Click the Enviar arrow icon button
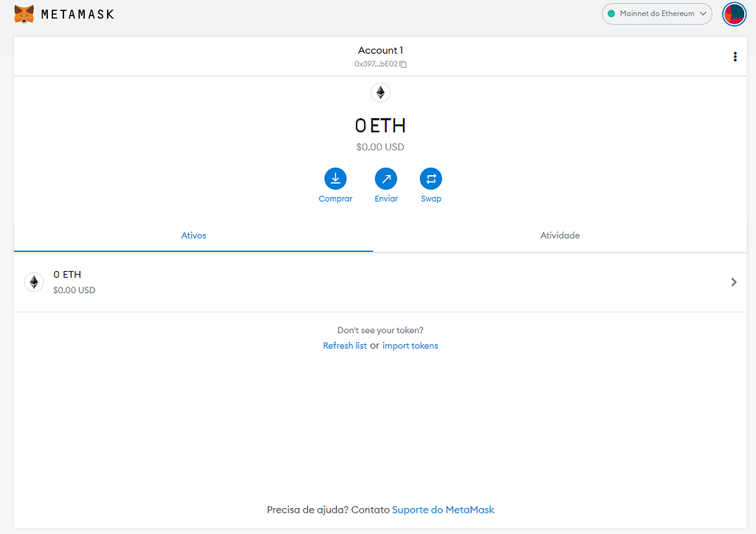Screen dimensions: 756x534 385,179
